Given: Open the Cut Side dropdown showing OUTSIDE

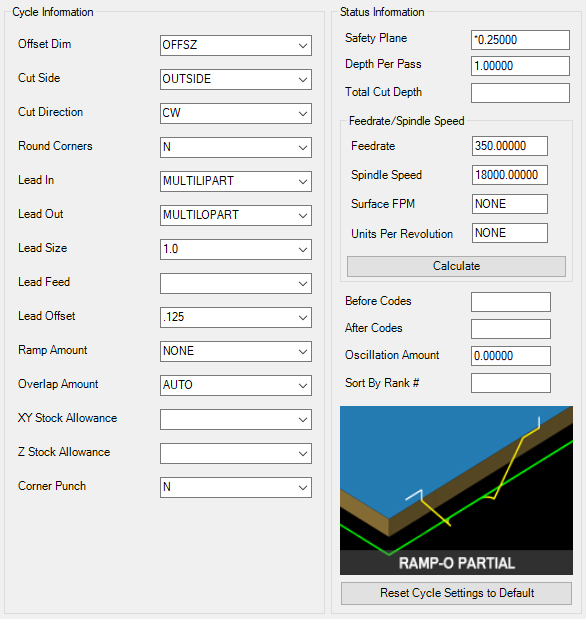Looking at the screenshot, I should point(236,79).
